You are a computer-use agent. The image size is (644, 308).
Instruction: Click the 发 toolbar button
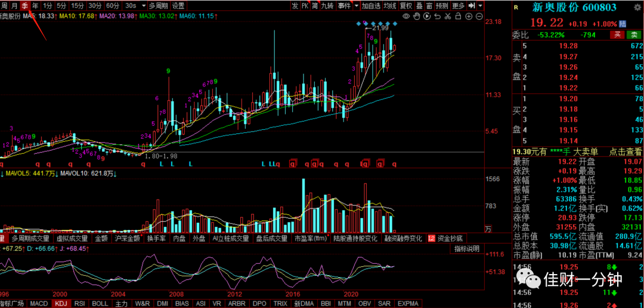(x=295, y=6)
